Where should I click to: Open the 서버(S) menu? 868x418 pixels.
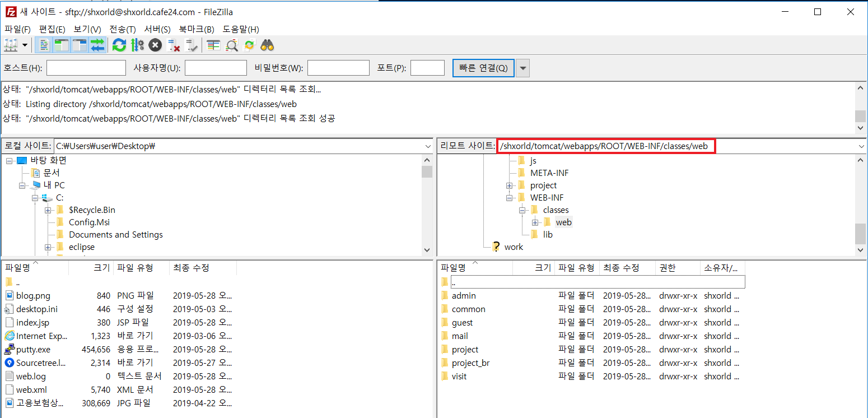[157, 29]
